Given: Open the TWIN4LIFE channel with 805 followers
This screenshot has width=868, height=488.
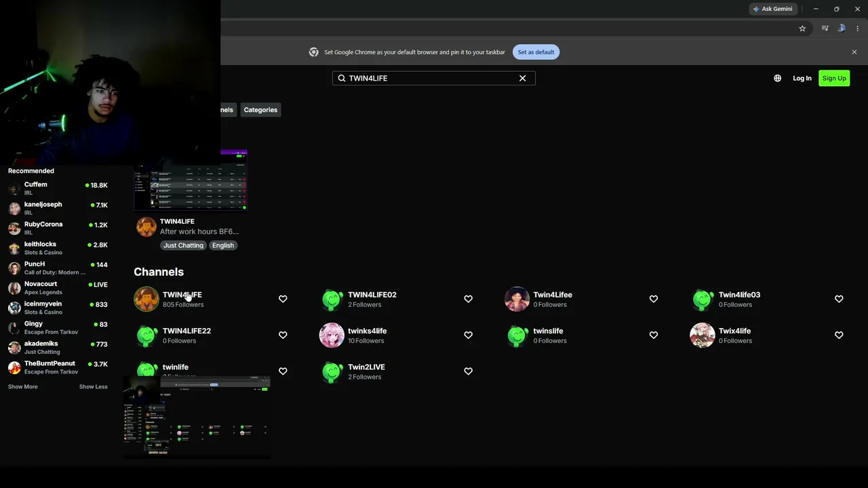Looking at the screenshot, I should click(182, 295).
